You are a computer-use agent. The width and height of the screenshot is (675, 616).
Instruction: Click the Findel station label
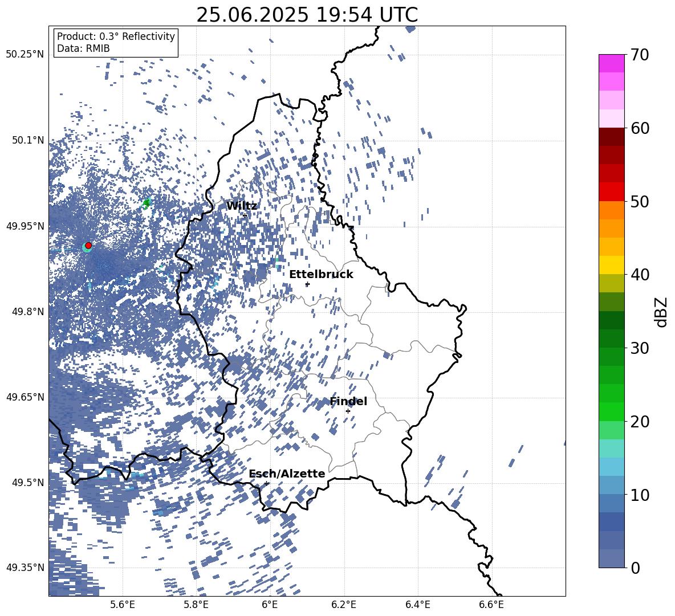[348, 401]
